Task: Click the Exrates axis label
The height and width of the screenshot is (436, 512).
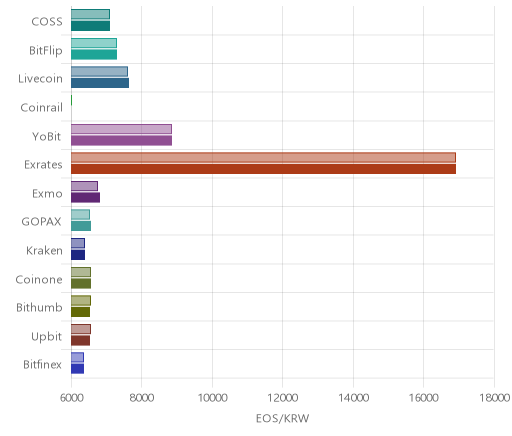Action: (x=43, y=165)
